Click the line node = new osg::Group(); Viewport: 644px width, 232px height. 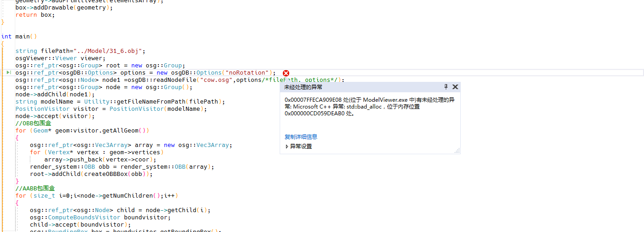tap(104, 87)
